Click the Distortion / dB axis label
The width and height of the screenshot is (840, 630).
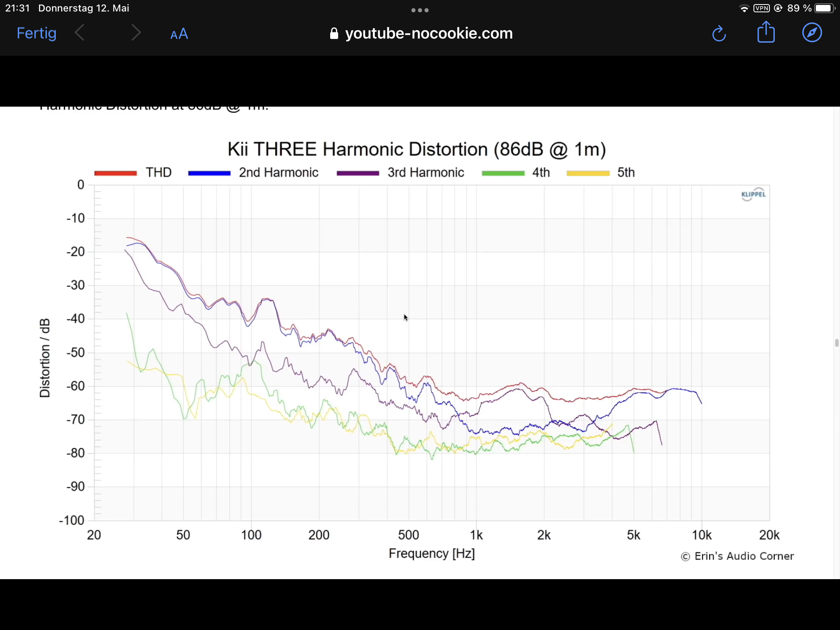pyautogui.click(x=45, y=358)
